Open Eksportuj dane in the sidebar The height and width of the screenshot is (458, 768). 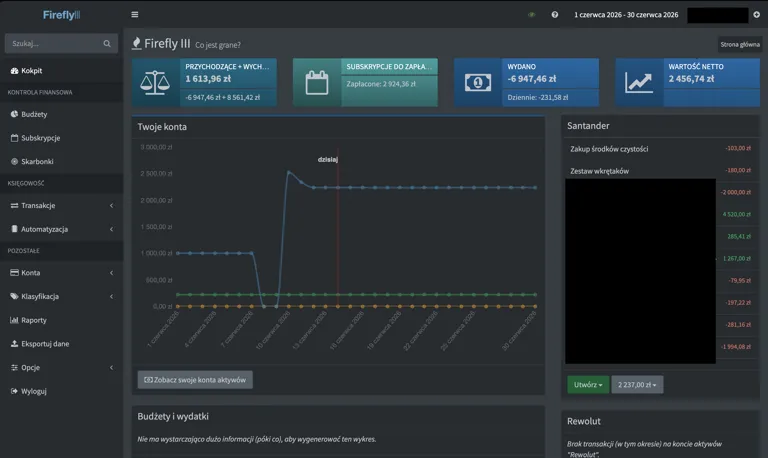point(61,343)
